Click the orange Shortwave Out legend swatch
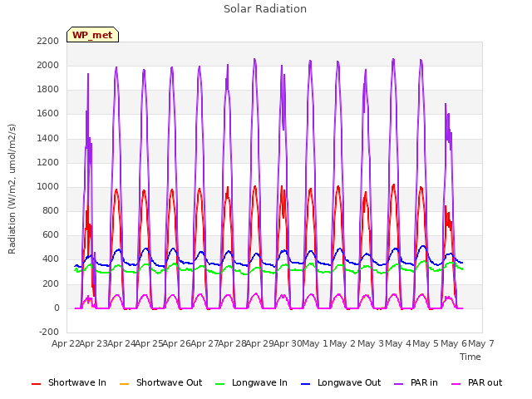 coord(124,384)
